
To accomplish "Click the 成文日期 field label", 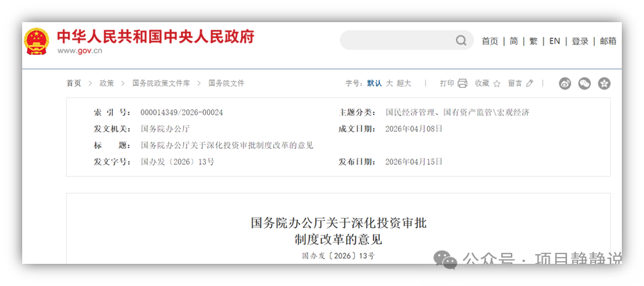I will click(x=357, y=129).
